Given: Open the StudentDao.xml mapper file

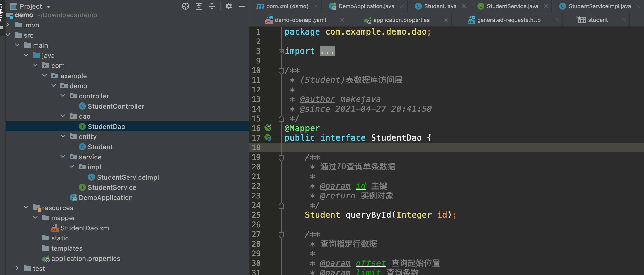Looking at the screenshot, I should point(85,228).
